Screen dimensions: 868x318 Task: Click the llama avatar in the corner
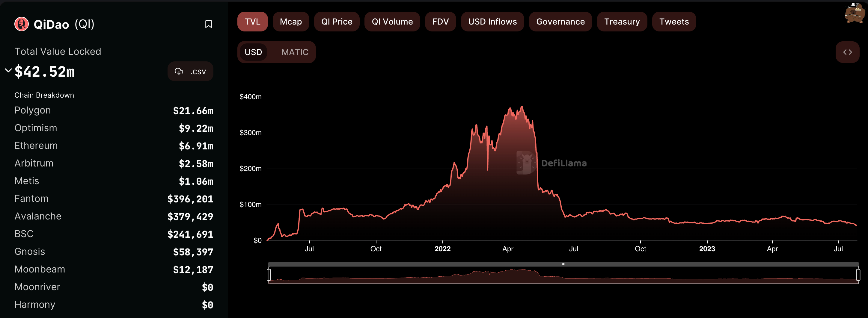[854, 13]
